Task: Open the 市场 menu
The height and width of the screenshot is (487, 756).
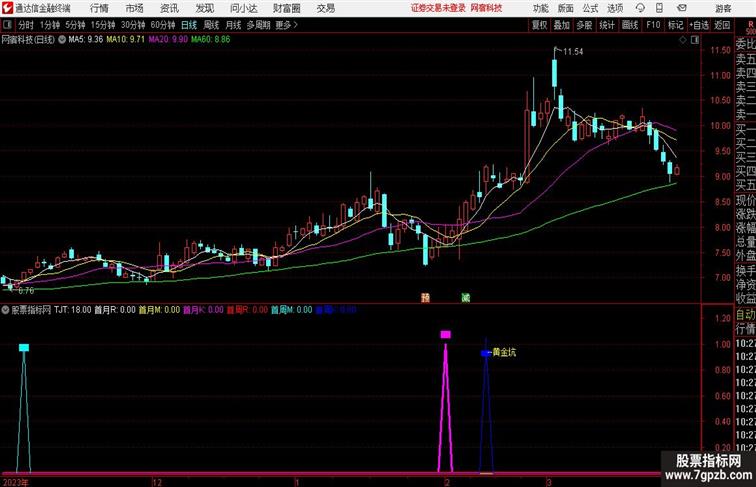Action: click(x=135, y=8)
